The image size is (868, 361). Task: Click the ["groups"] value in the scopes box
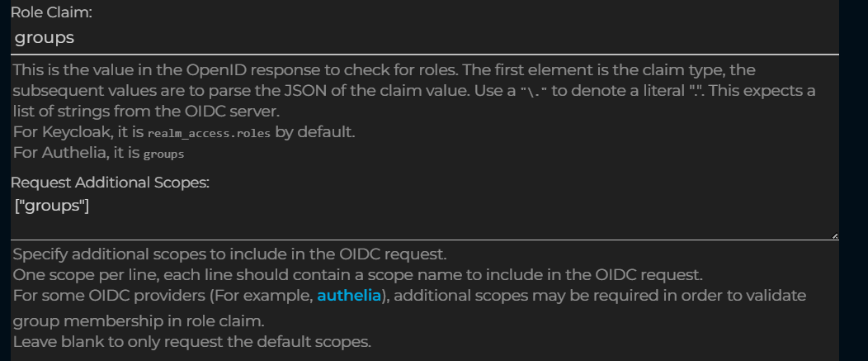tap(51, 206)
